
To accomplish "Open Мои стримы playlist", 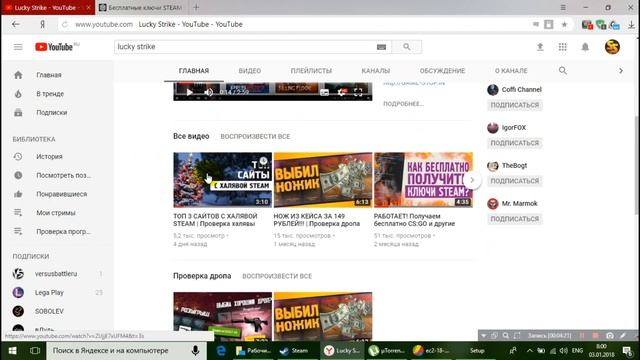I will click(x=57, y=213).
